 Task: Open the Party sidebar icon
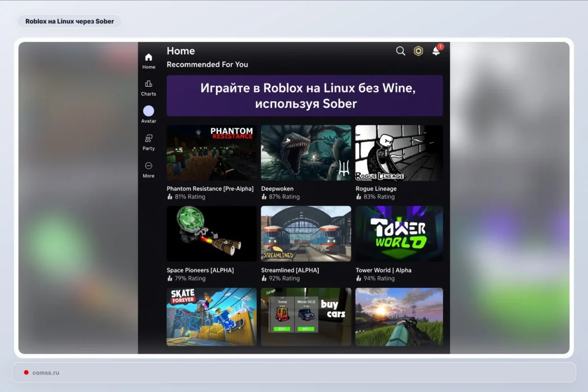click(x=148, y=139)
